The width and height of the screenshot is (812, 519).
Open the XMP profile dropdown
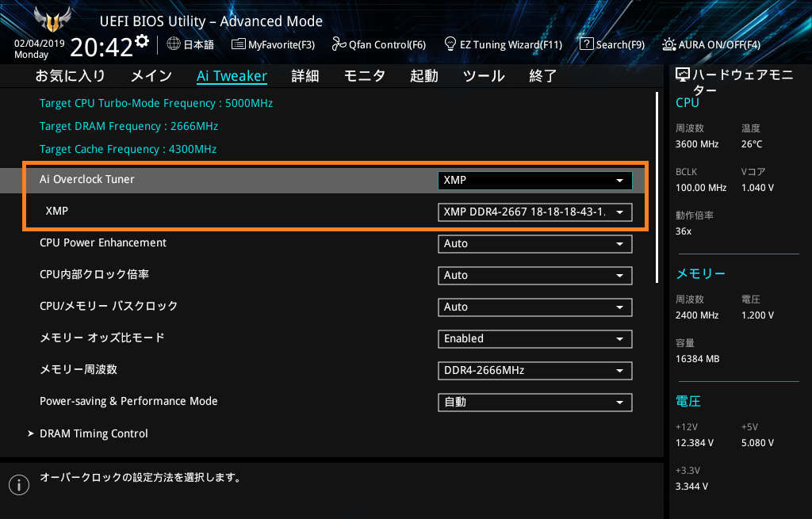[x=535, y=212]
